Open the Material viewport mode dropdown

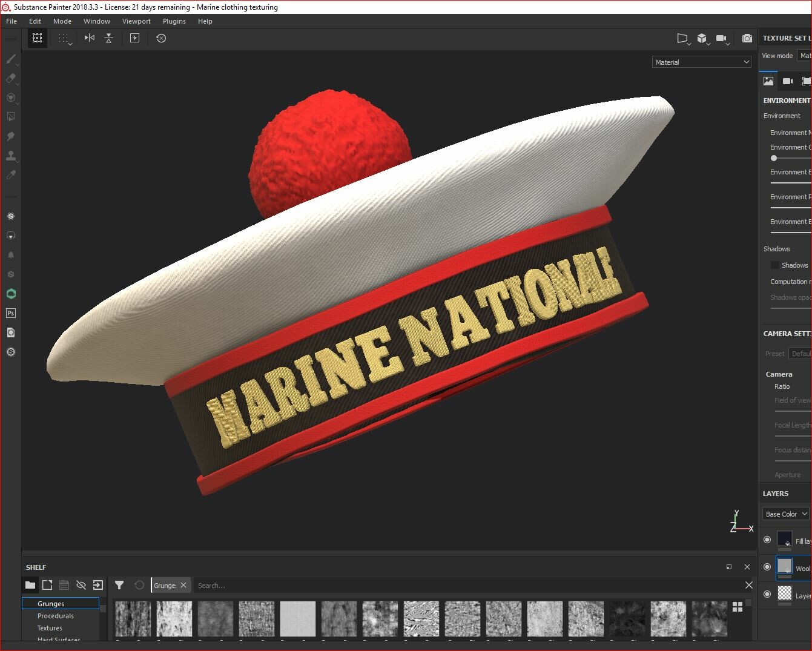(x=702, y=62)
